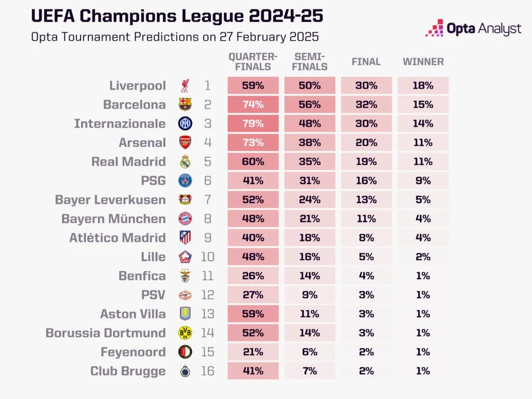Click Internazionale's 79% quarter-finals cell

(x=253, y=124)
